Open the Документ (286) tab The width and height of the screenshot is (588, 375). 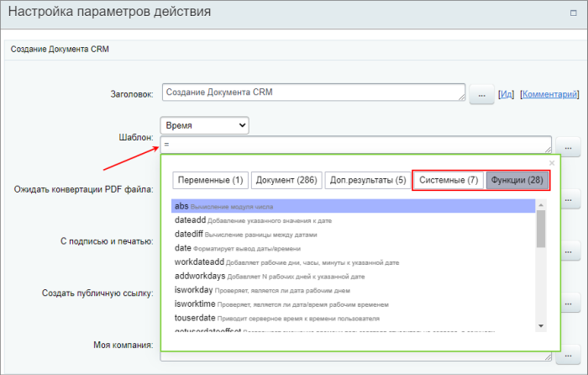tap(287, 180)
